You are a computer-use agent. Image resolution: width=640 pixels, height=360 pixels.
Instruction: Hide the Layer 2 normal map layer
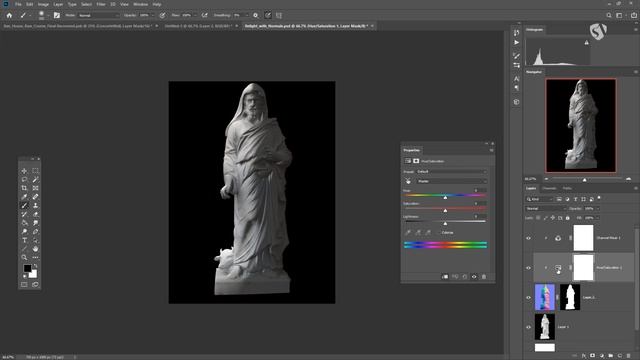click(x=529, y=298)
